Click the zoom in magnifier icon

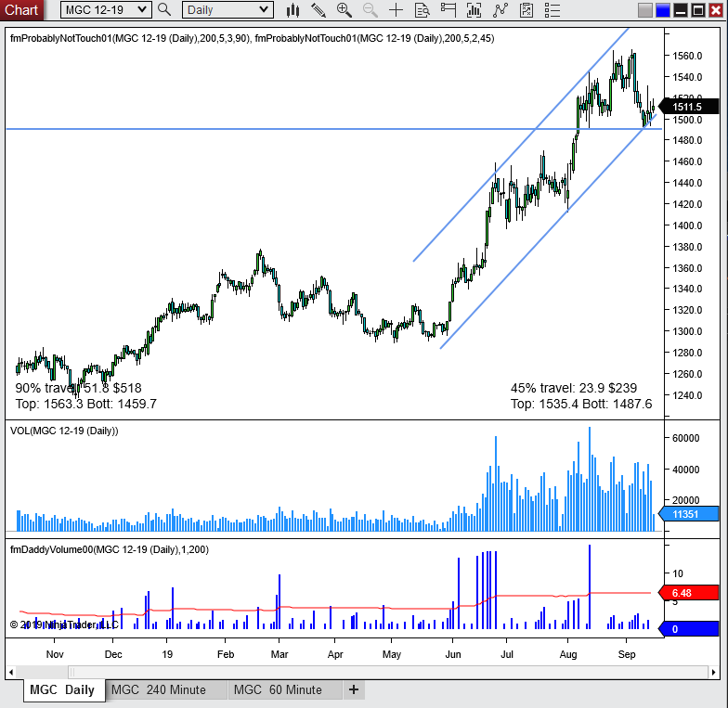coord(344,9)
